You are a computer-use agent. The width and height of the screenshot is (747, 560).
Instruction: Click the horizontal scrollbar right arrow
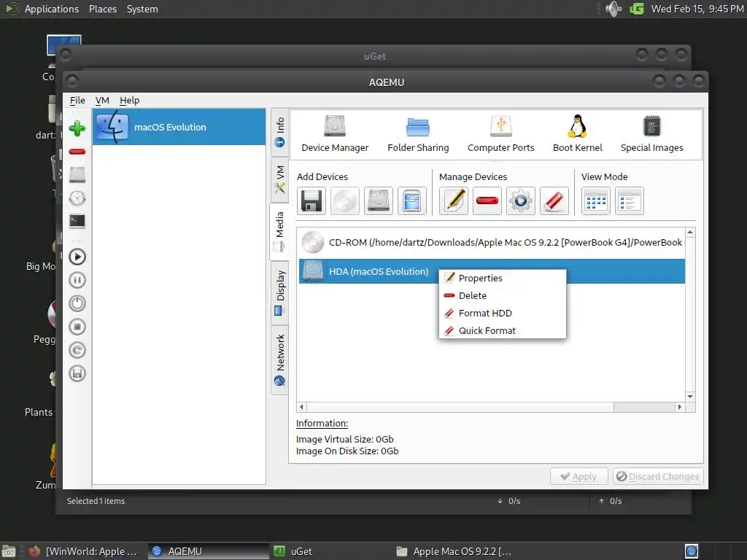point(680,407)
